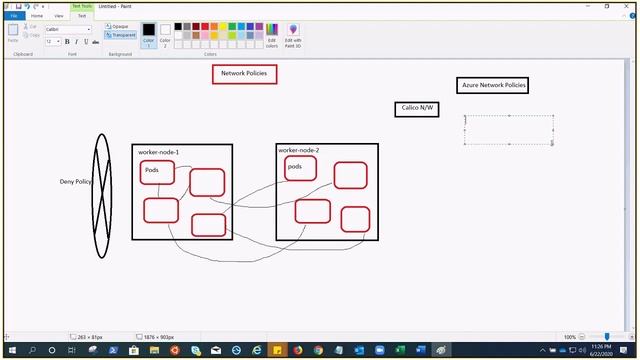Open the File menu

tap(14, 16)
